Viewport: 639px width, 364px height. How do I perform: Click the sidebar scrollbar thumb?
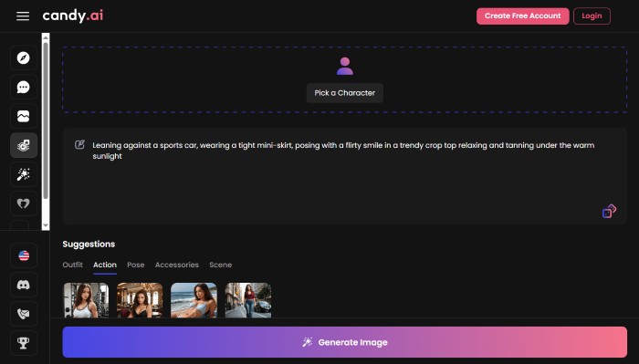pyautogui.click(x=46, y=120)
